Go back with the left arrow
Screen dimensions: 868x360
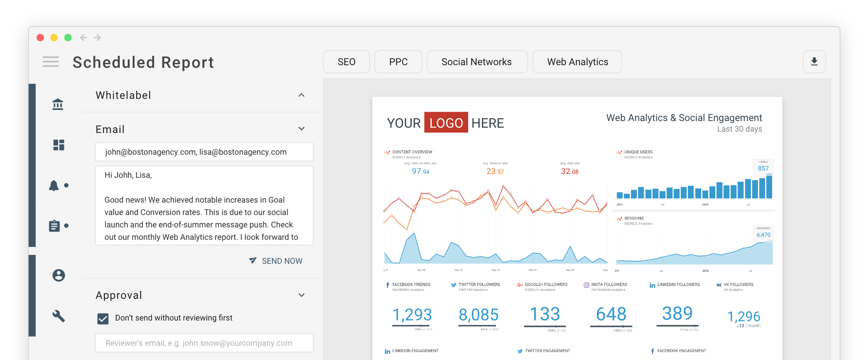pos(83,38)
